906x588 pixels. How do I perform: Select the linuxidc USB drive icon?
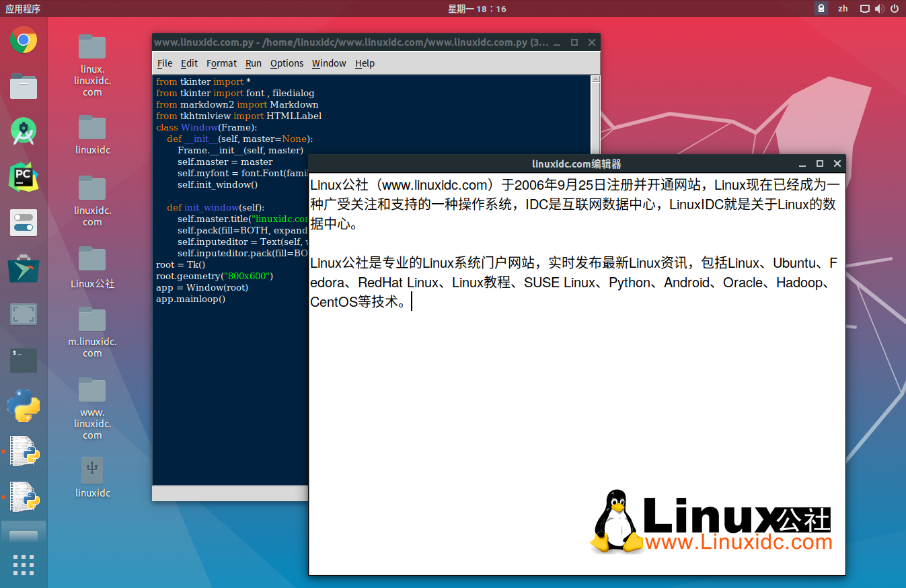tap(92, 477)
